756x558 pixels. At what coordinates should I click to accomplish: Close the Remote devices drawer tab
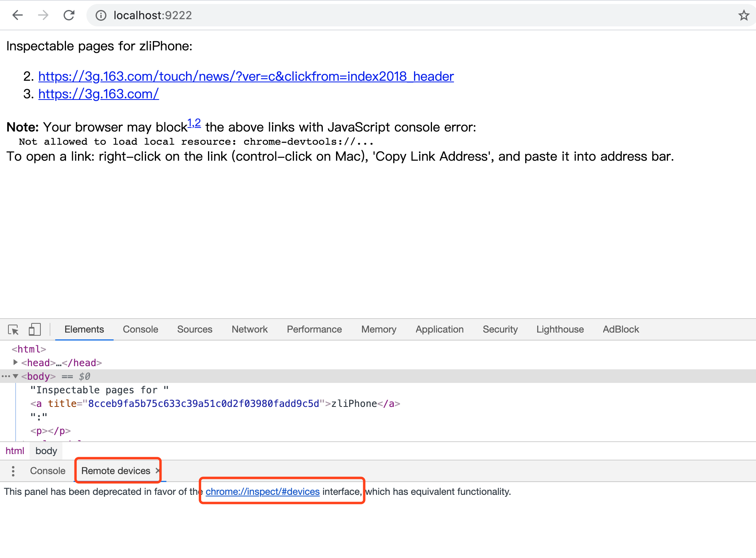(158, 470)
